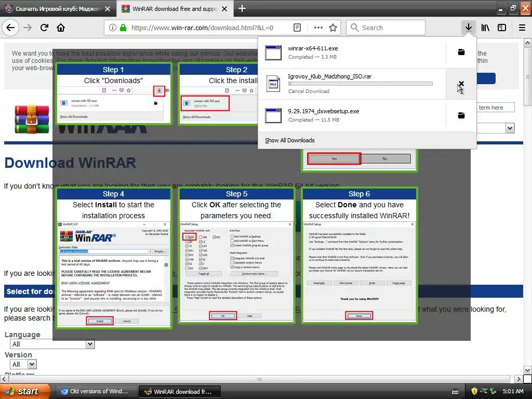The width and height of the screenshot is (532, 399).
Task: Show site information icon in address bar
Action: pos(113,28)
